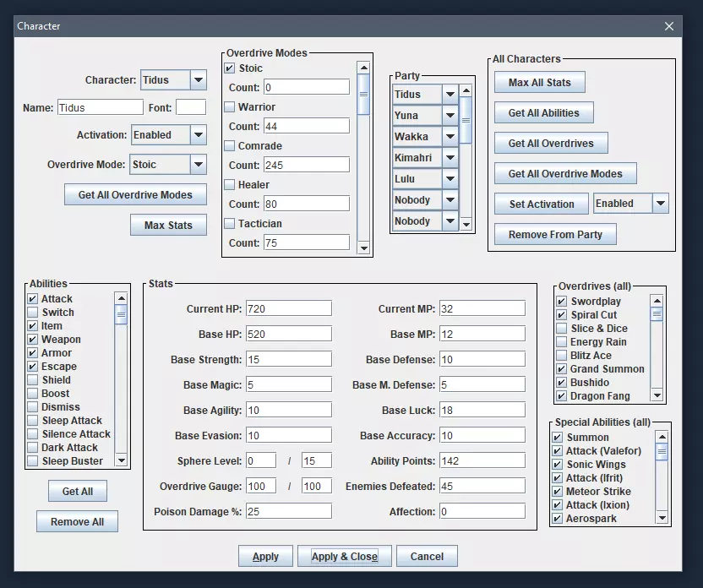Open Set Activation Enabled dropdown
Viewport: 703px width, 588px height.
point(660,204)
